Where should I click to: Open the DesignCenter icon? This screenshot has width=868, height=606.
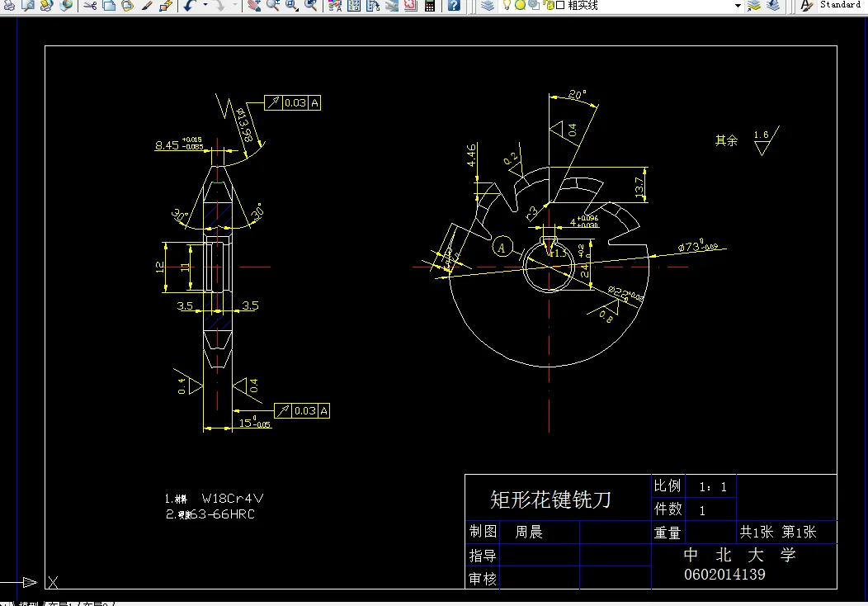pos(354,6)
